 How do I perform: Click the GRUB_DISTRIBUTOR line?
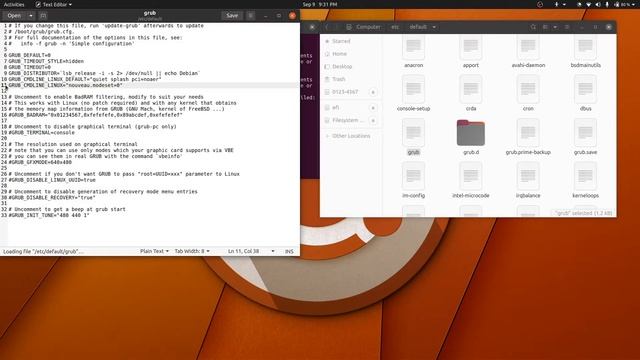104,73
